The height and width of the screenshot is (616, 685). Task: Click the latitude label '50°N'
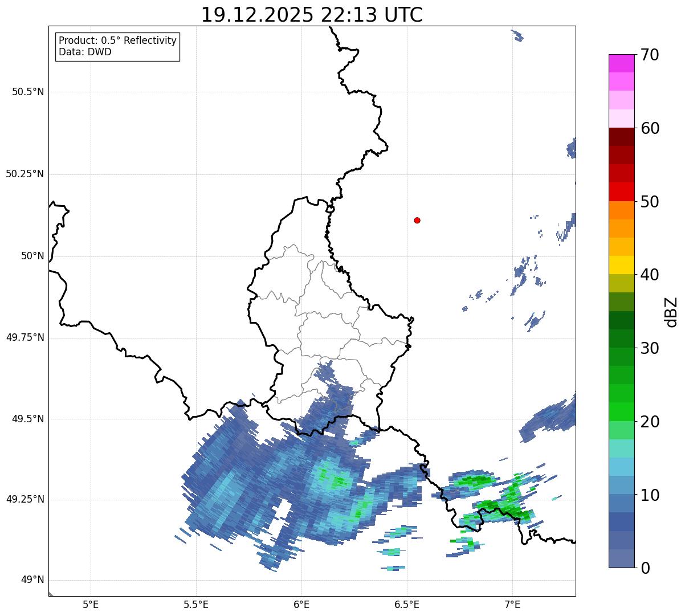tap(32, 256)
